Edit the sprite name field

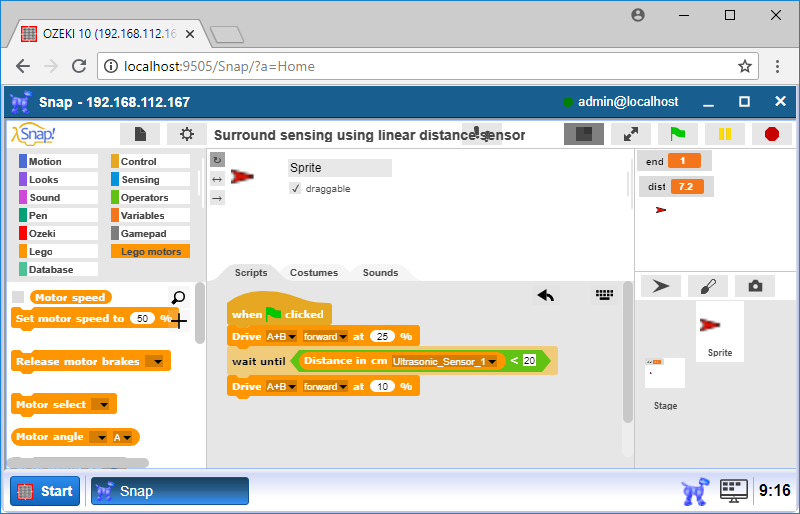[340, 167]
